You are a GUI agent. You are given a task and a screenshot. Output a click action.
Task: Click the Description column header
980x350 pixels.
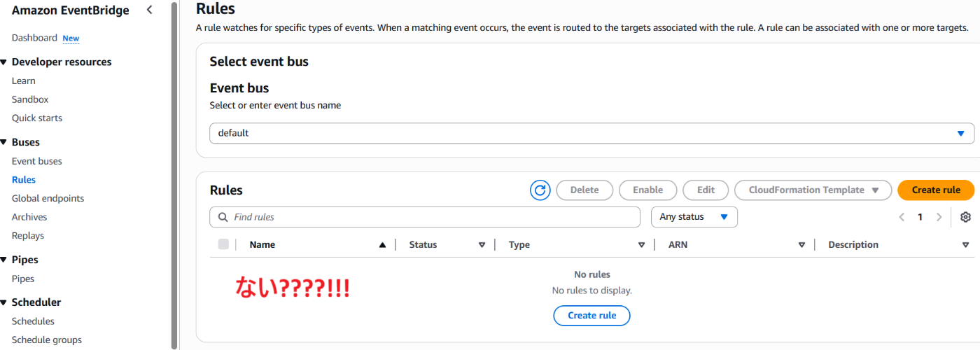[853, 245]
